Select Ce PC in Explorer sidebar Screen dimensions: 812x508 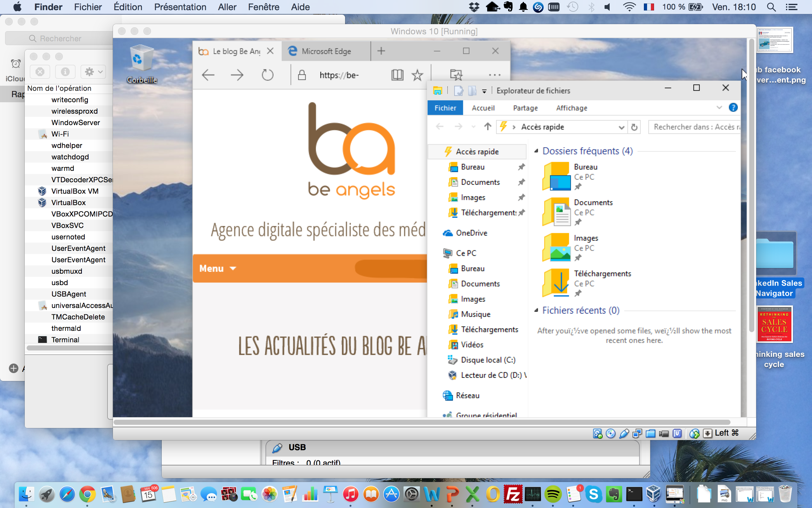(x=466, y=253)
